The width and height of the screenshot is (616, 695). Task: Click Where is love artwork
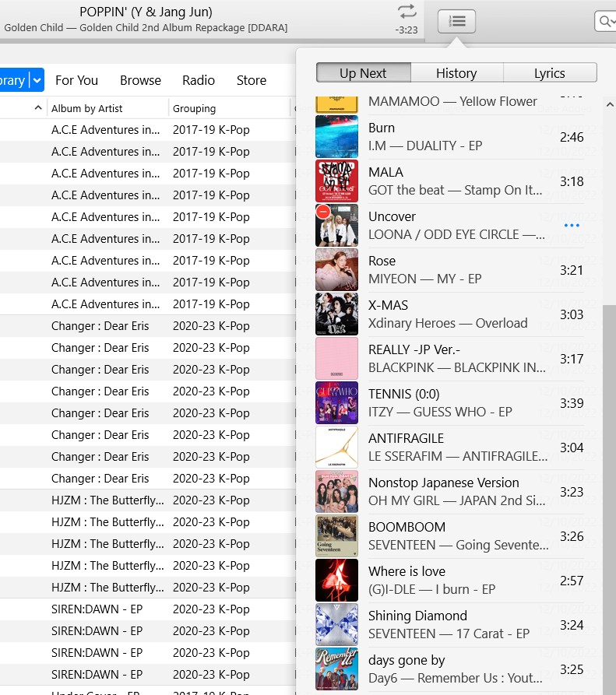(336, 580)
